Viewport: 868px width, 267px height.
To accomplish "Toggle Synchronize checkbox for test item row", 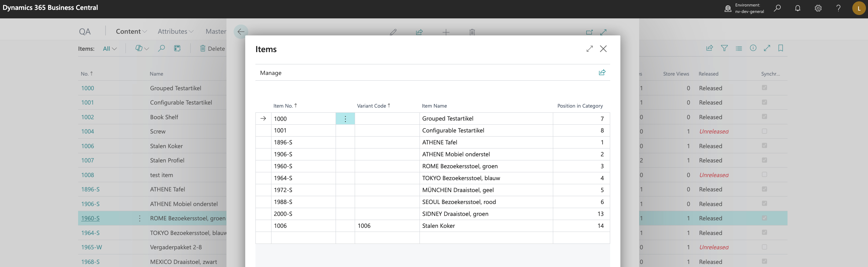I will click(x=765, y=174).
